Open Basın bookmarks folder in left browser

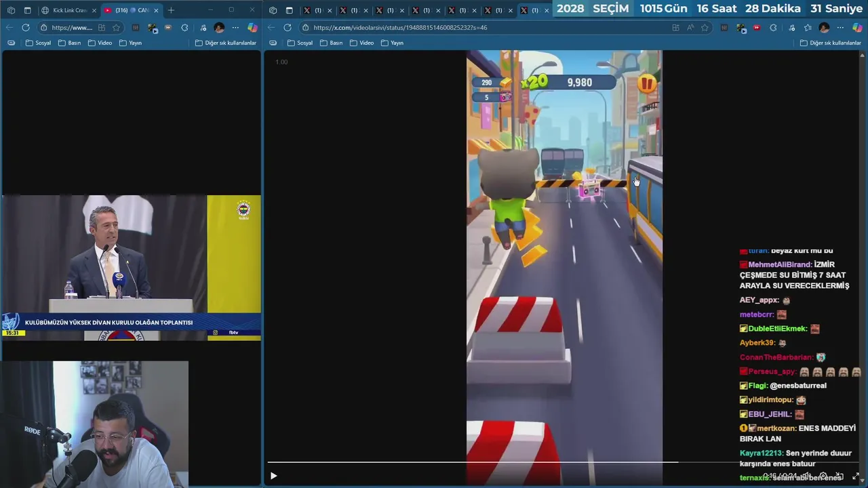[69, 43]
